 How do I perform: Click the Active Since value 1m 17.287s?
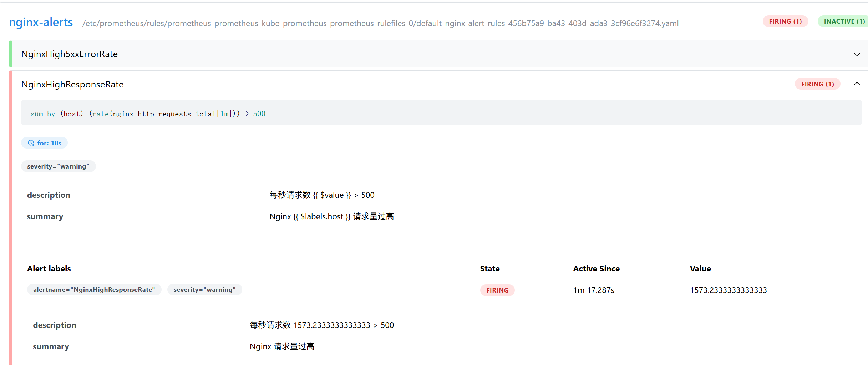[594, 290]
